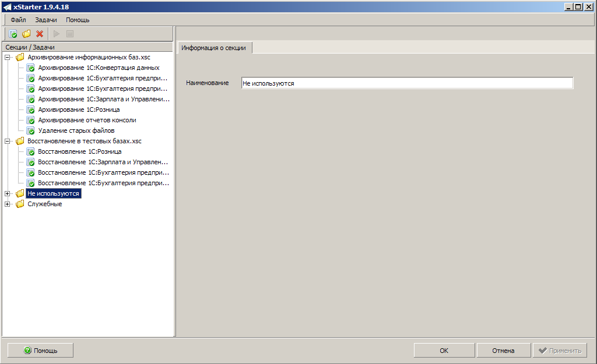Click folder icon of Служебные section

(20, 204)
